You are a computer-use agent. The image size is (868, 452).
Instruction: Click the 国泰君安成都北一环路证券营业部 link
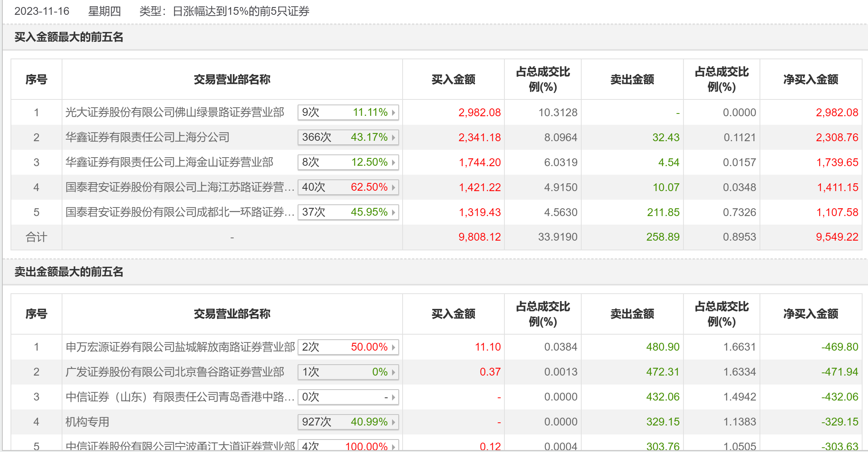pyautogui.click(x=179, y=213)
